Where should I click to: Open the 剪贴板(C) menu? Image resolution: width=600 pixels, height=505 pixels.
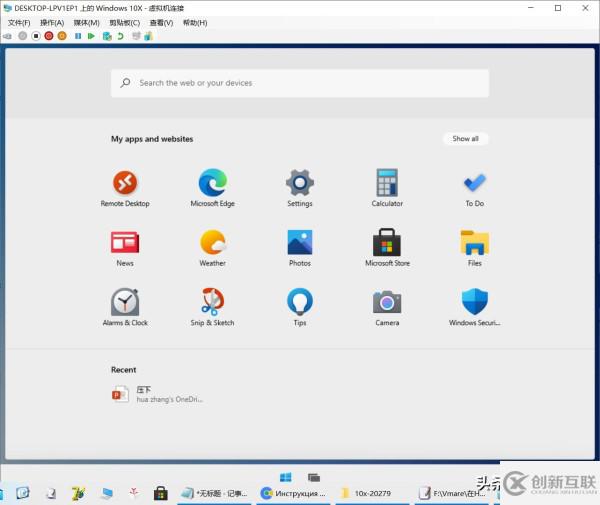[x=125, y=23]
